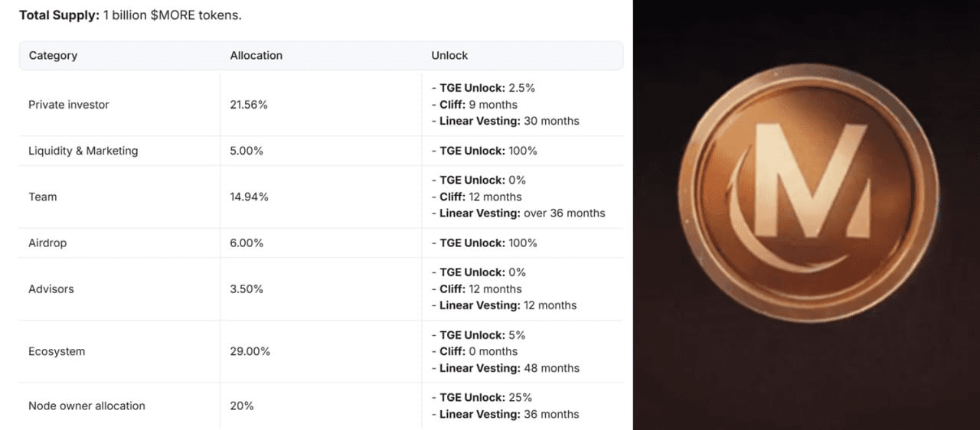This screenshot has height=430, width=980.
Task: Click the 6.00% Airdrop allocation value
Action: (x=247, y=243)
